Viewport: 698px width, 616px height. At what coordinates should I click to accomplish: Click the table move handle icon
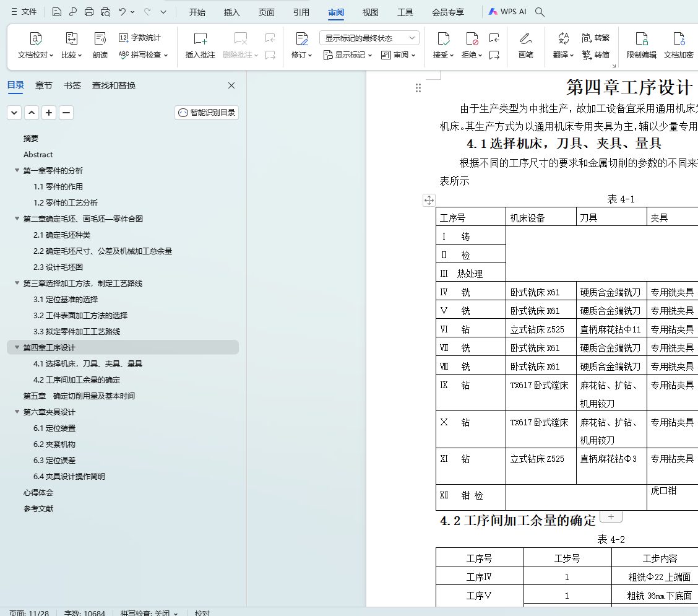click(429, 200)
